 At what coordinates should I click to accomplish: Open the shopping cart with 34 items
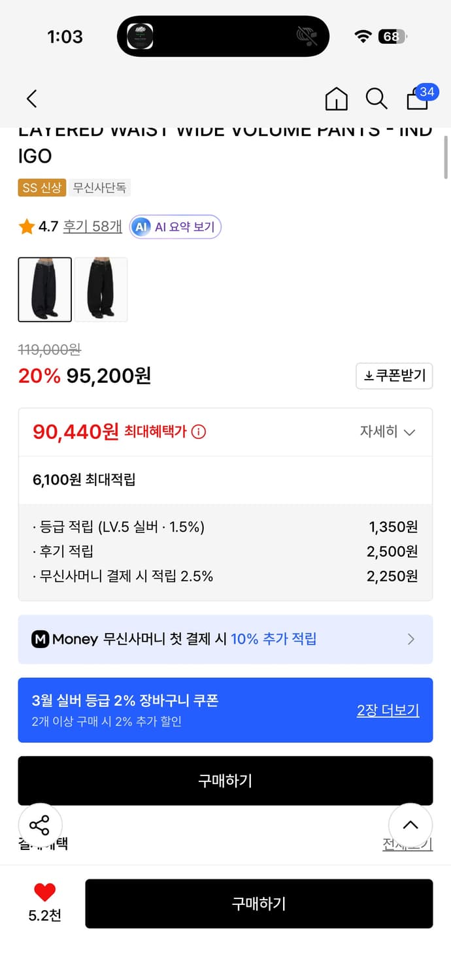[417, 100]
